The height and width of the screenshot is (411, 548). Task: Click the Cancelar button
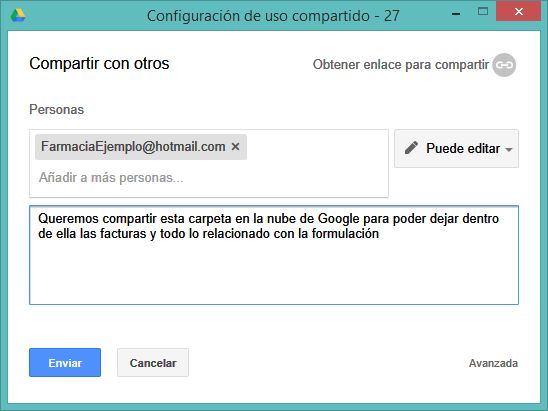pos(153,362)
